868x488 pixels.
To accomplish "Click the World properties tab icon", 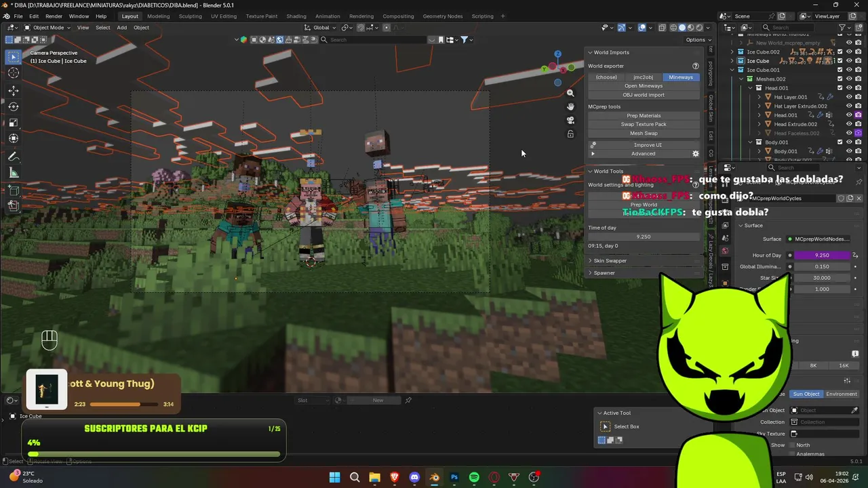I will click(725, 251).
